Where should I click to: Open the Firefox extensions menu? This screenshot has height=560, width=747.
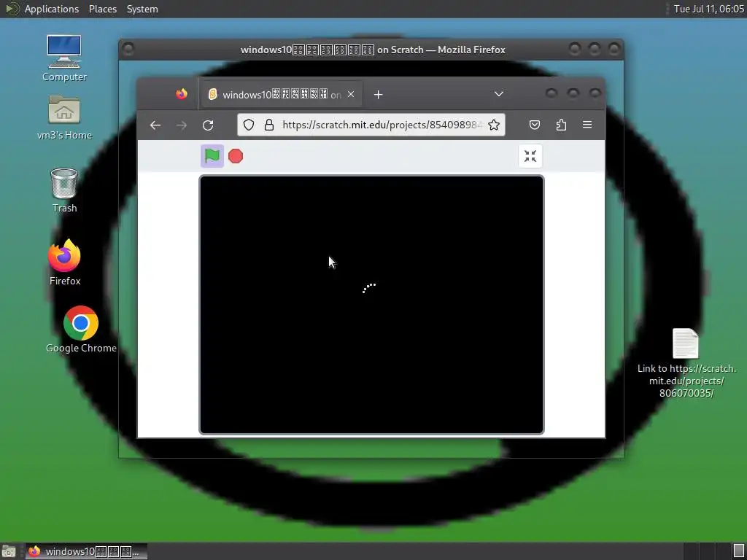click(x=561, y=125)
